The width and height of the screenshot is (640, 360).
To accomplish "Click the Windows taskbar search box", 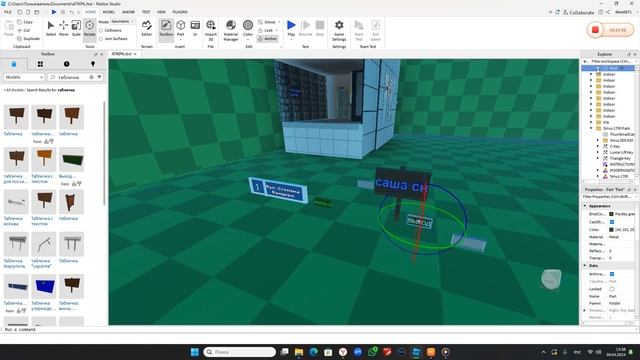I will point(239,352).
